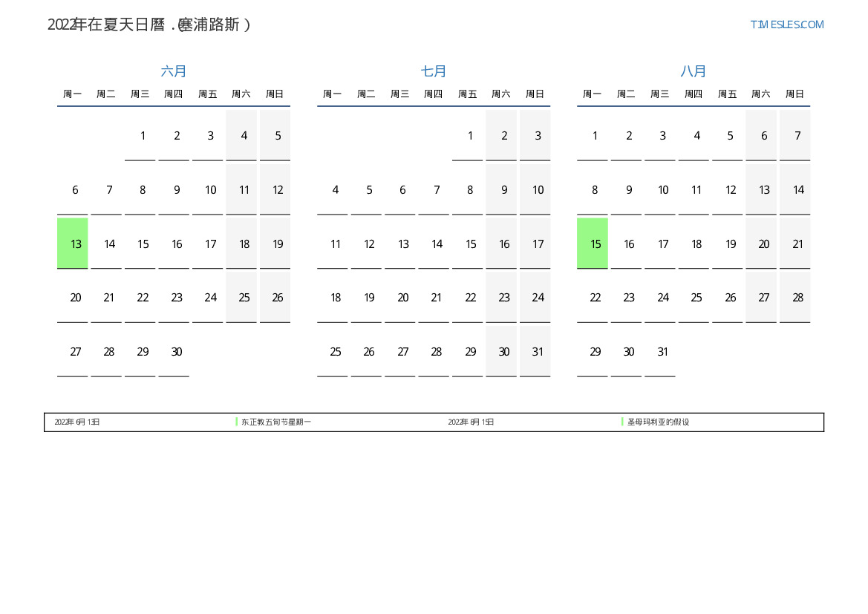This screenshot has width=868, height=614.
Task: Click the 七月 month heading
Action: point(434,71)
